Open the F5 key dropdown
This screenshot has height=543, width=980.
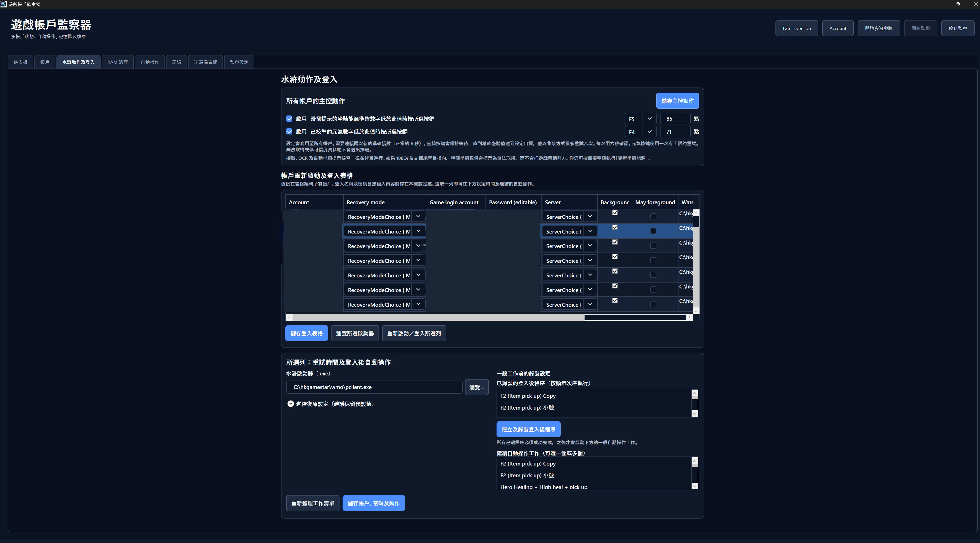tap(649, 119)
